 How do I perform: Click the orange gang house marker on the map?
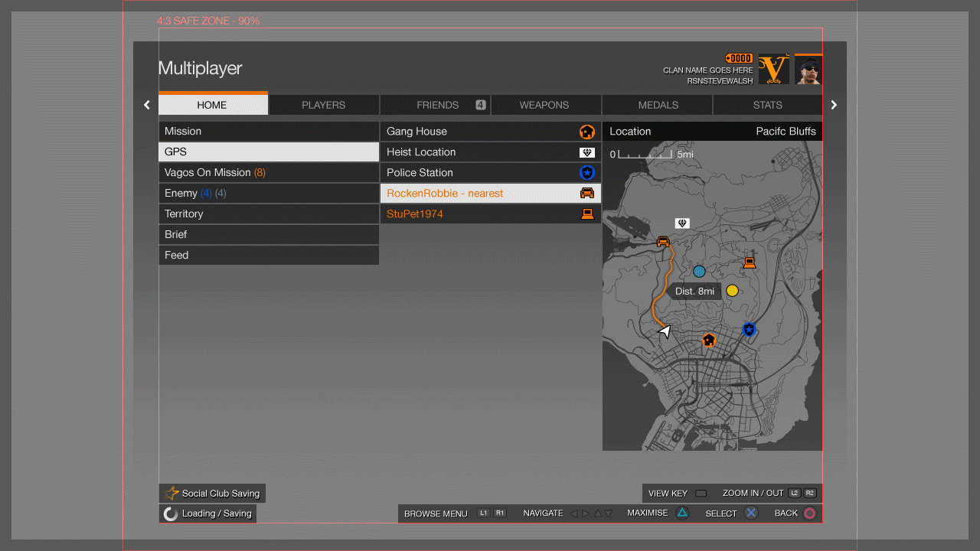coord(709,340)
